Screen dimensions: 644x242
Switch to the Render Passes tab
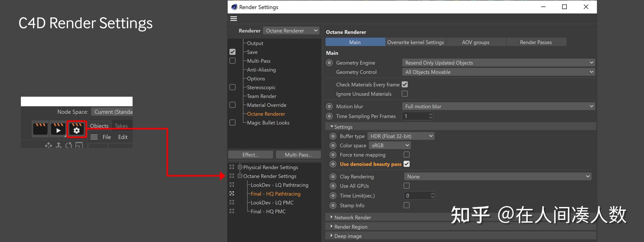coord(536,42)
